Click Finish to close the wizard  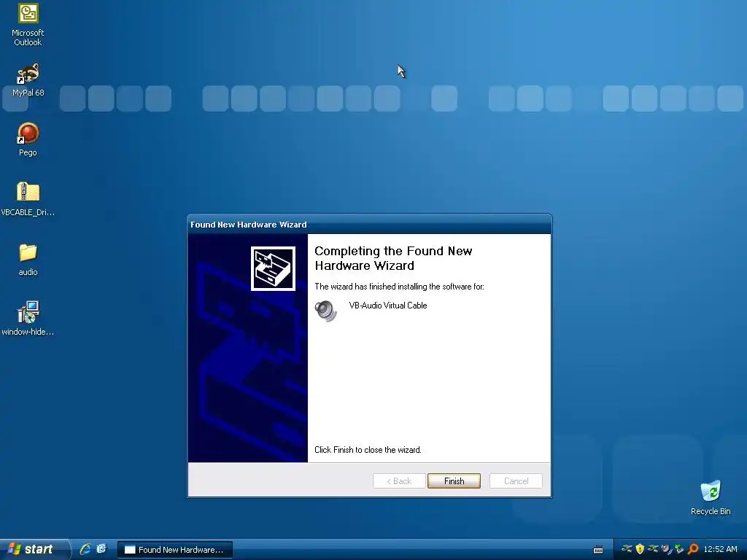tap(454, 481)
